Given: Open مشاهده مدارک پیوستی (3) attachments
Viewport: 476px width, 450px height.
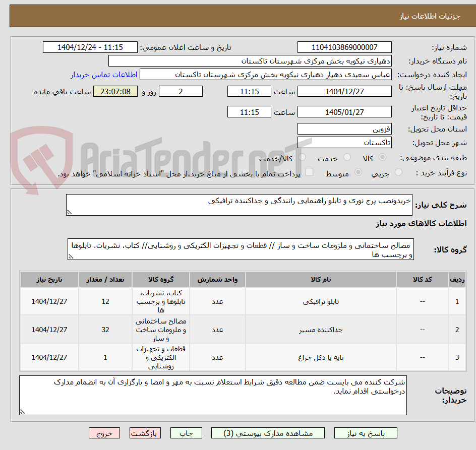Looking at the screenshot, I should point(268,433).
